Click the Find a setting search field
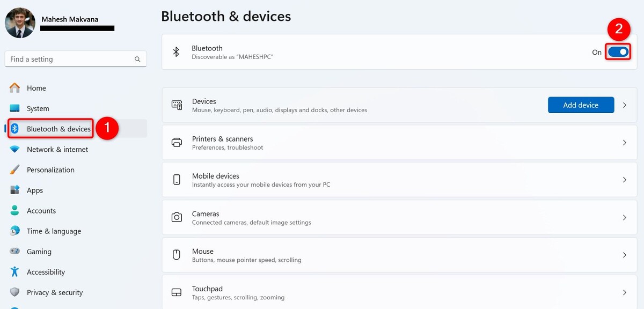 (76, 60)
